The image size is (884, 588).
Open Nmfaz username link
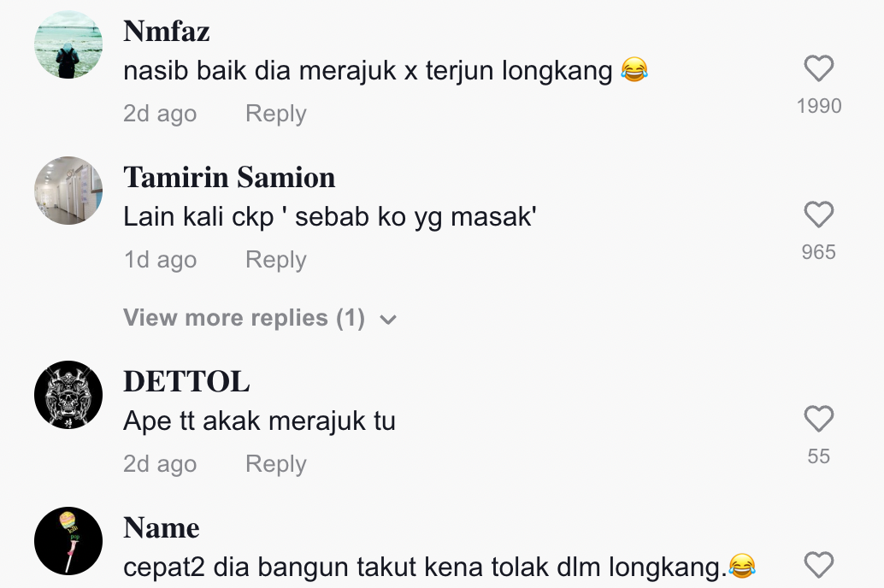[x=167, y=32]
